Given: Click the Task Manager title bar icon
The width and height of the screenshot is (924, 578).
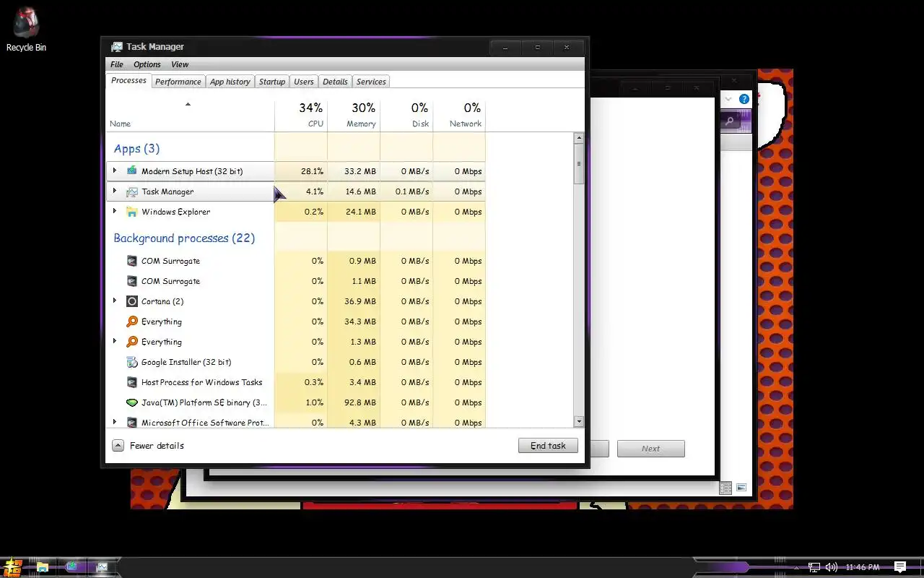Looking at the screenshot, I should tap(117, 47).
